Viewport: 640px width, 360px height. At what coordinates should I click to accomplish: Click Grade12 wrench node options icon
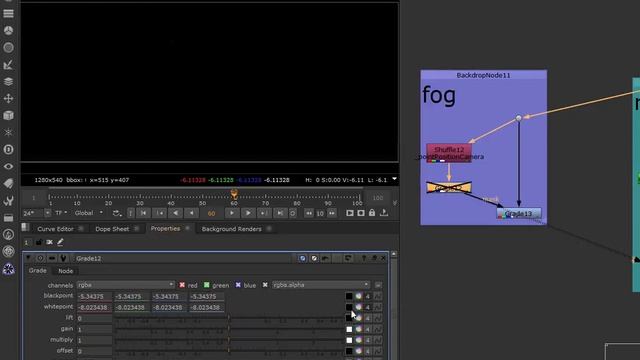pyautogui.click(x=63, y=258)
